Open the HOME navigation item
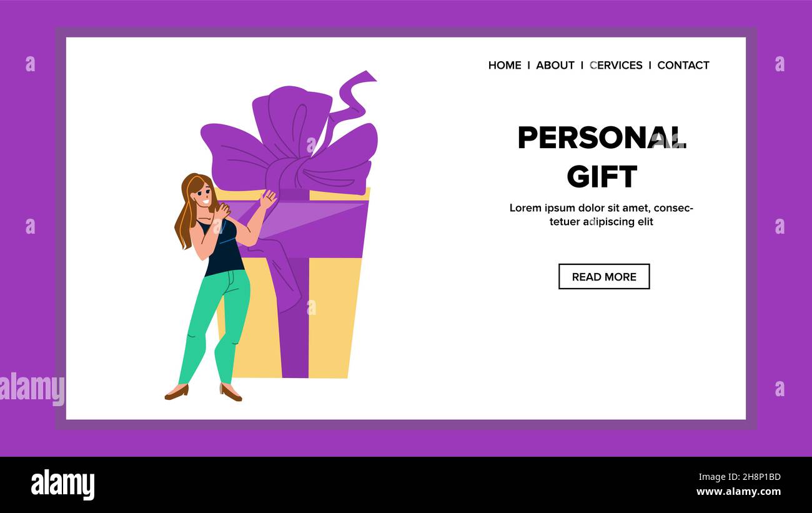Screen dimensions: 812x513 coord(505,65)
